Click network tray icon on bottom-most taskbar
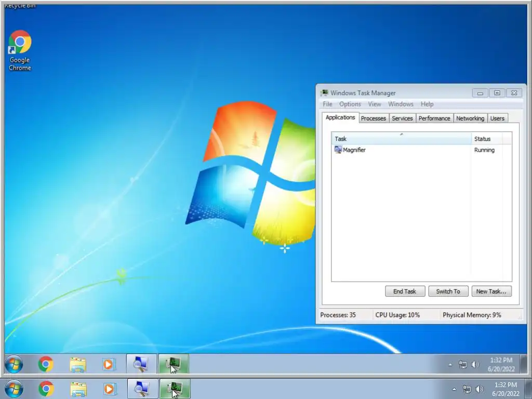 [x=467, y=389]
